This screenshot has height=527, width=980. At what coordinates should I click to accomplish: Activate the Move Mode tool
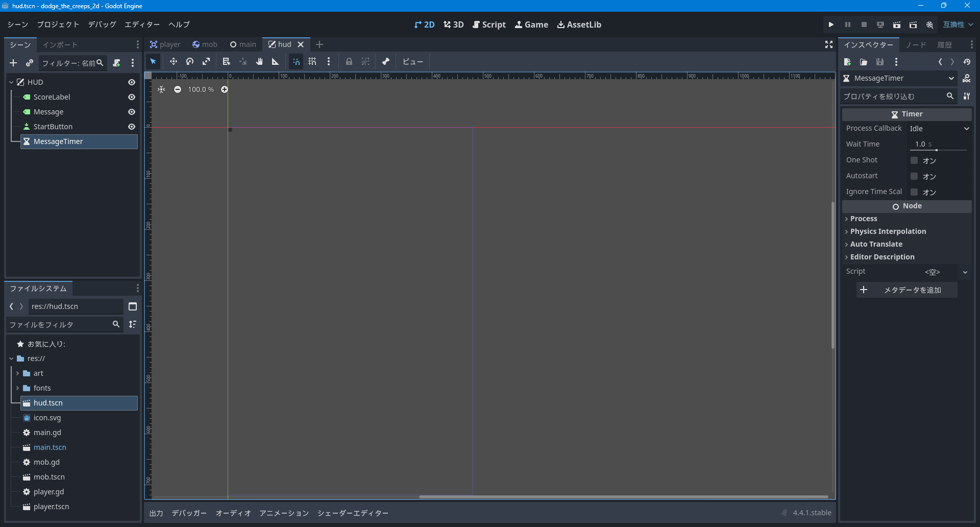(174, 62)
